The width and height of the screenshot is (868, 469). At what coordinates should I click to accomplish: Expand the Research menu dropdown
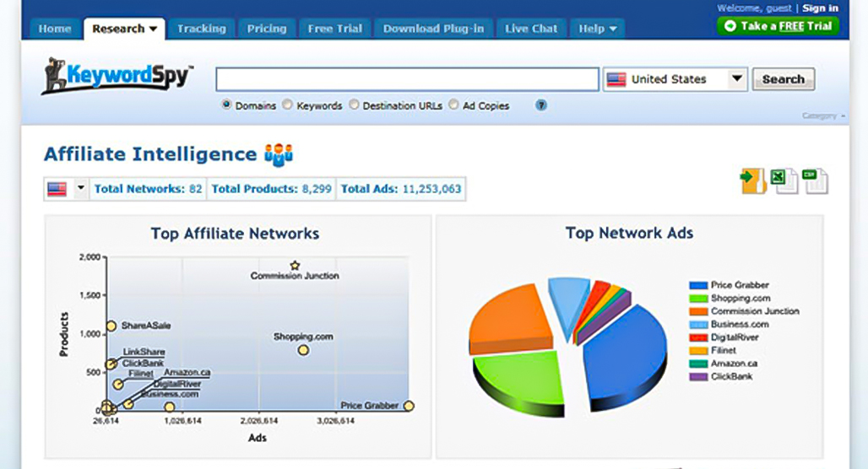click(154, 29)
